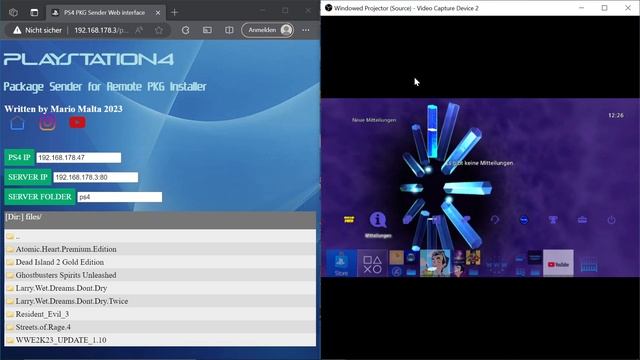Click the 12:26 clock on the PS4 screen
Screen dimensions: 640x360
point(616,116)
